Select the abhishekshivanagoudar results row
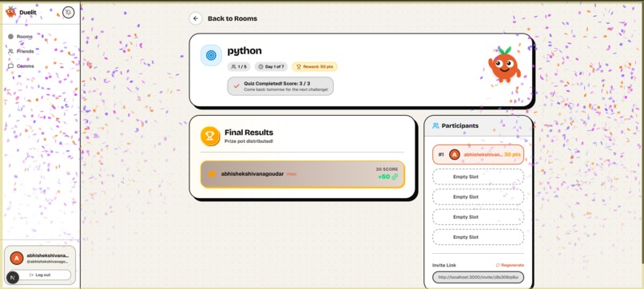Screen dimensions: 644x289 [303, 175]
